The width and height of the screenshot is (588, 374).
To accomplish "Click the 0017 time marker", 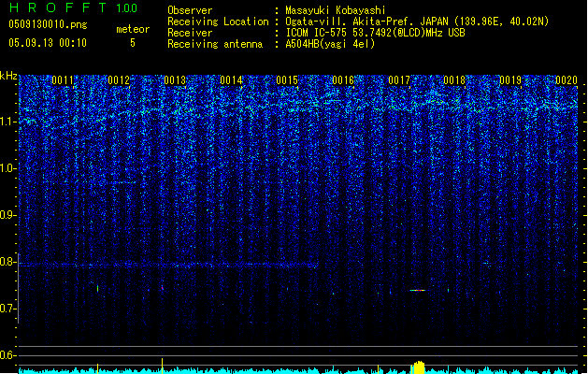I will (399, 80).
